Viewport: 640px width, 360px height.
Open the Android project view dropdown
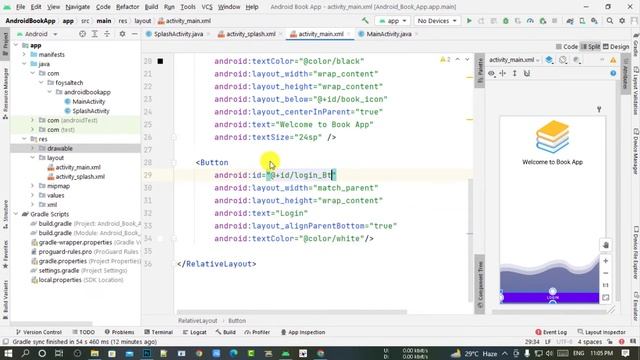[x=37, y=34]
